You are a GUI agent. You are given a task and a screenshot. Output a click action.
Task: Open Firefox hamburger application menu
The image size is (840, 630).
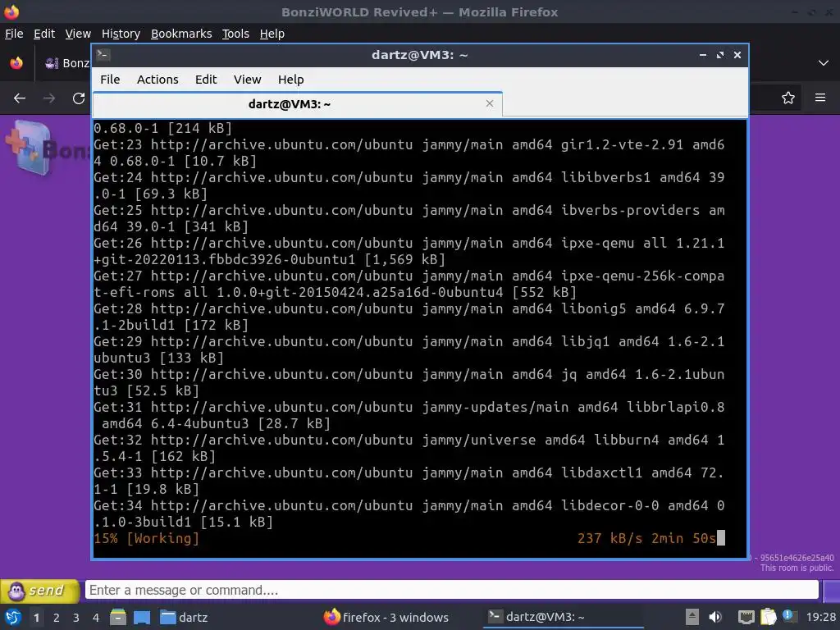[820, 98]
